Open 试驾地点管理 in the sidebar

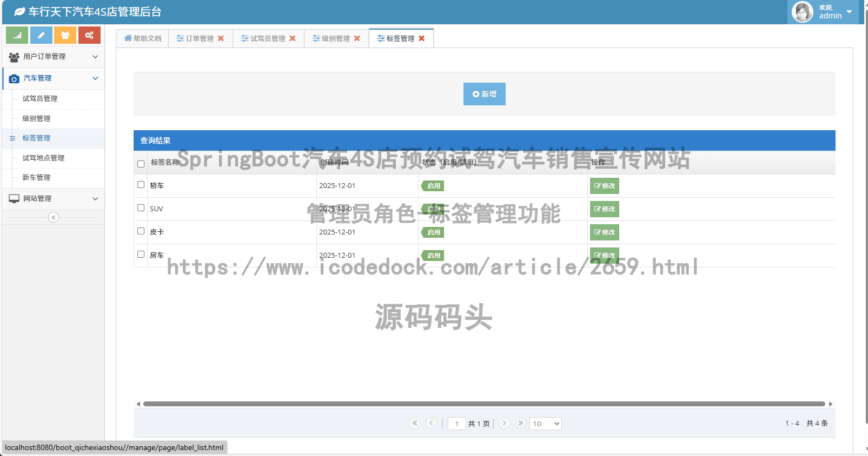[43, 158]
